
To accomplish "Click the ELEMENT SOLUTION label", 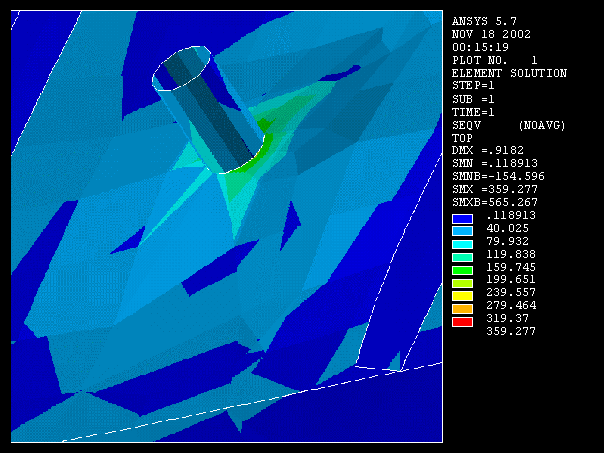I will tap(509, 73).
